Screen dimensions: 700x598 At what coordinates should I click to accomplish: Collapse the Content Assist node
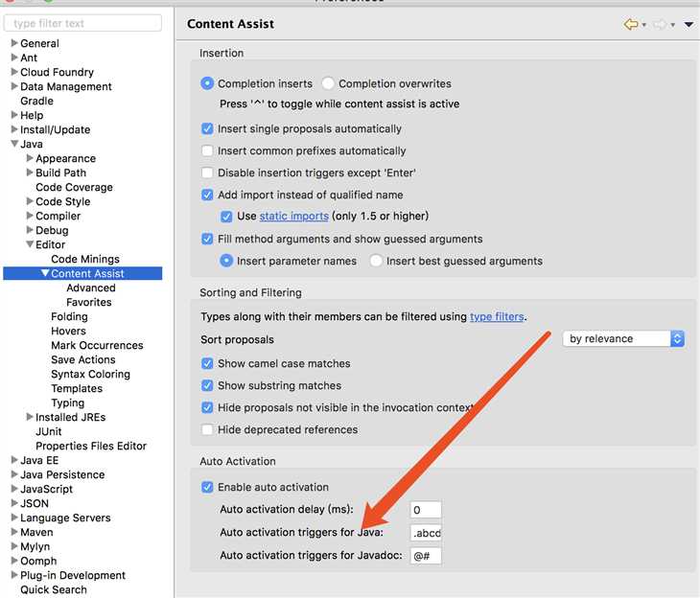[45, 273]
